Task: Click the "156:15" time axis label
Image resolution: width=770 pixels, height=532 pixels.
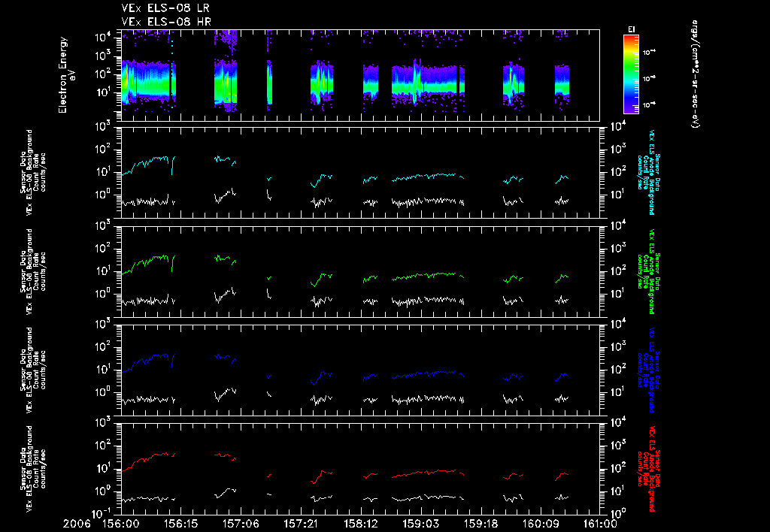Action: 181,524
